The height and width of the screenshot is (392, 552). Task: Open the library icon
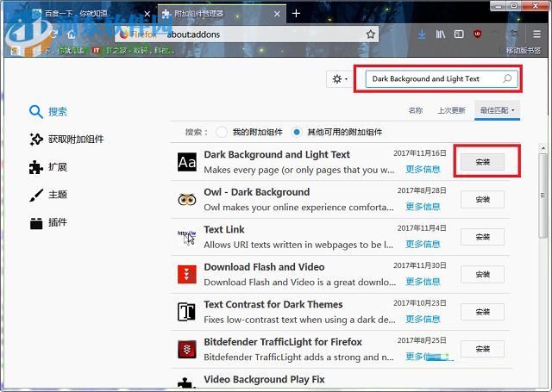point(441,34)
